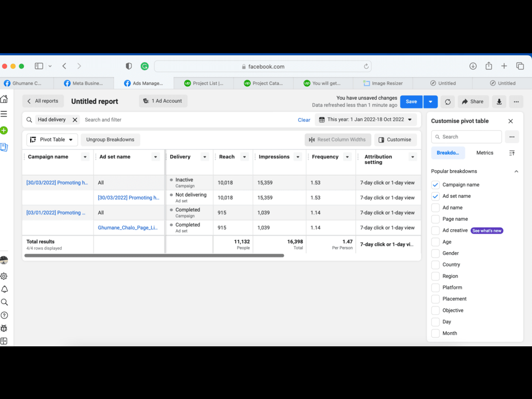The height and width of the screenshot is (399, 532).
Task: Uncheck Ad set name breakdown
Action: [x=435, y=196]
